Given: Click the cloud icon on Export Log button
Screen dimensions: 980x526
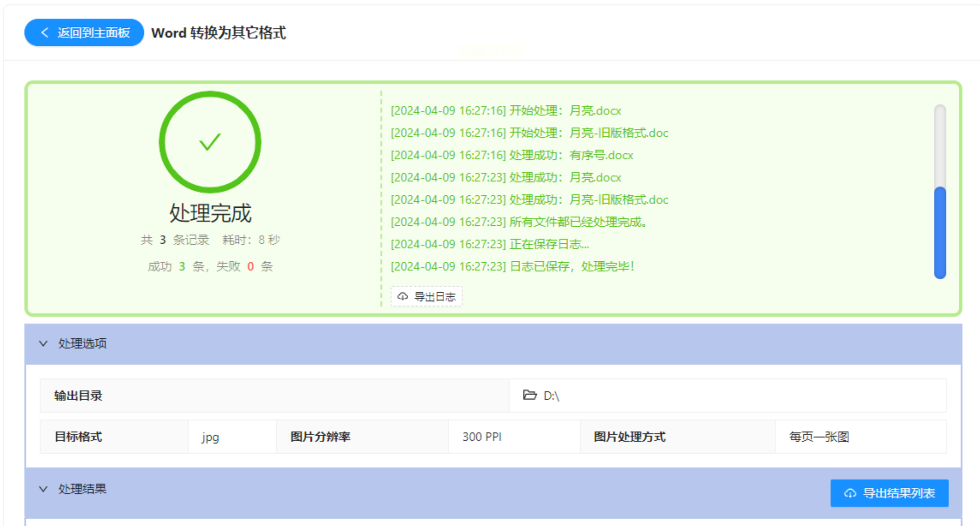Looking at the screenshot, I should click(402, 296).
